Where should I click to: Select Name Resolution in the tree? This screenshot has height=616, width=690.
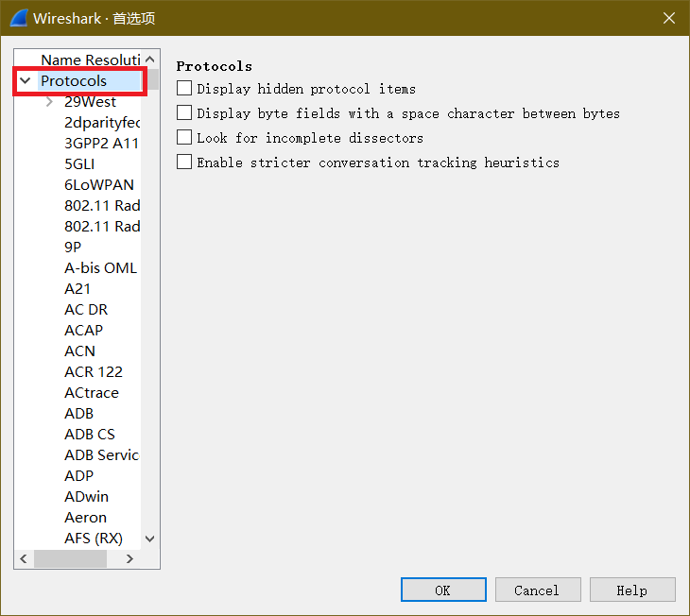89,60
